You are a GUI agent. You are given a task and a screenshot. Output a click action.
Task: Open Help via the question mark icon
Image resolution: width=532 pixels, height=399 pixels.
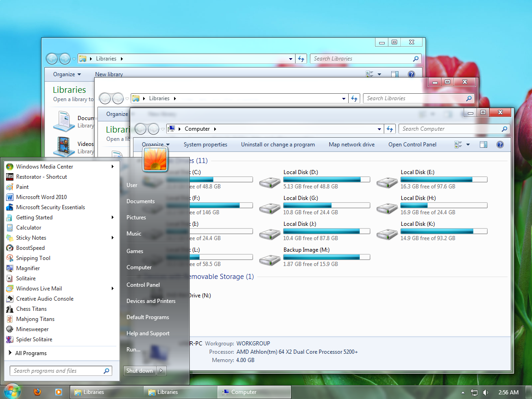(x=500, y=145)
